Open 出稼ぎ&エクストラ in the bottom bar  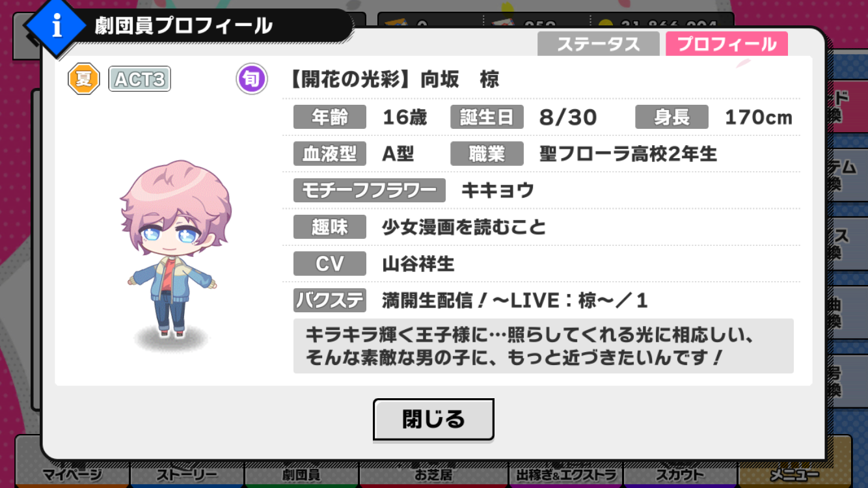coord(566,474)
